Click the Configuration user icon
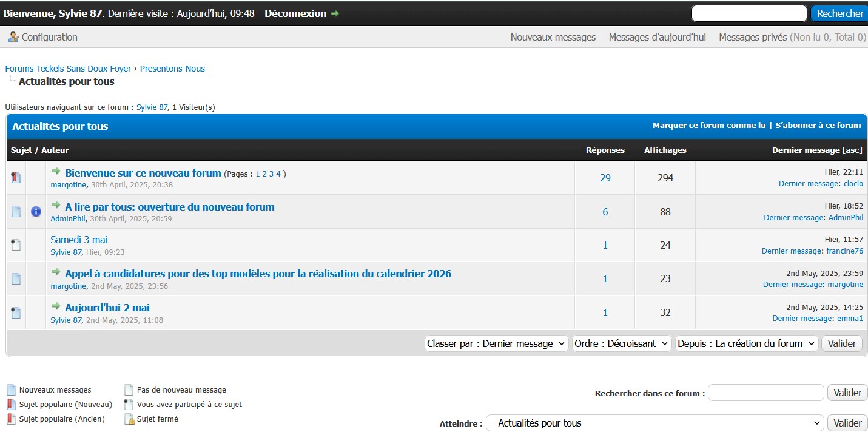The width and height of the screenshot is (868, 435). pos(13,37)
